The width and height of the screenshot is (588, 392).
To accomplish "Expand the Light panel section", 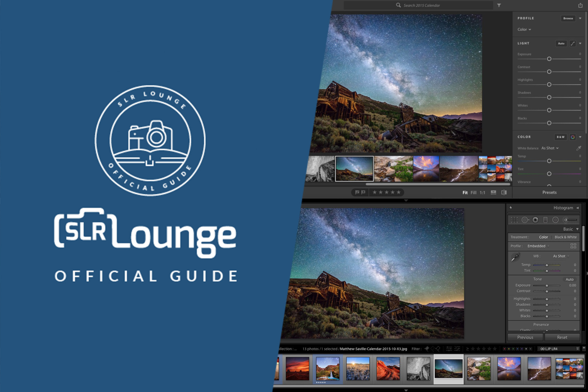I will point(580,43).
